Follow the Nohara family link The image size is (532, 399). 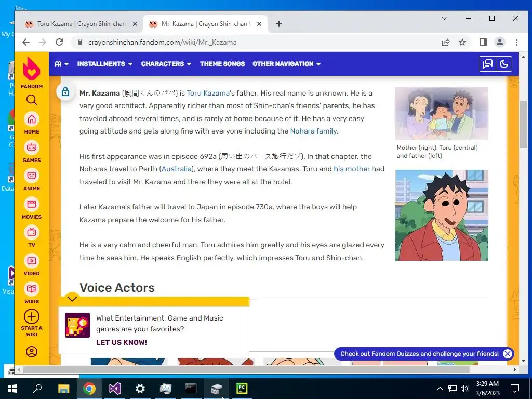[x=313, y=131]
